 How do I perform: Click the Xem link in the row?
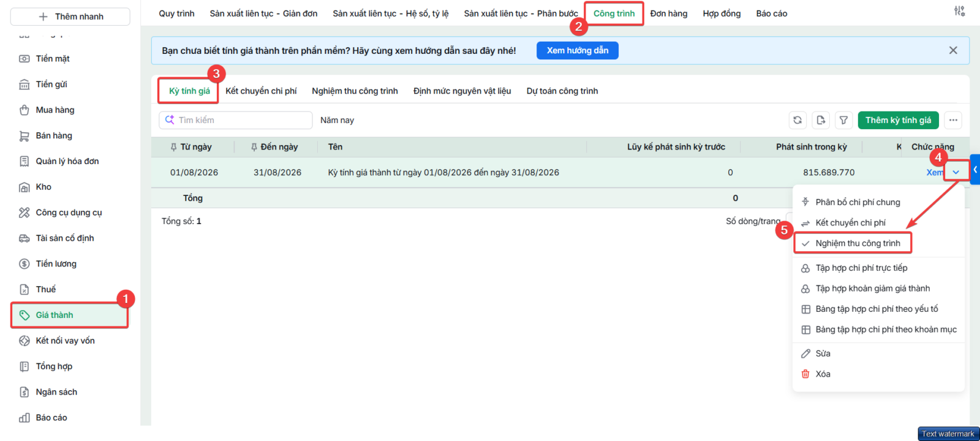coord(935,173)
